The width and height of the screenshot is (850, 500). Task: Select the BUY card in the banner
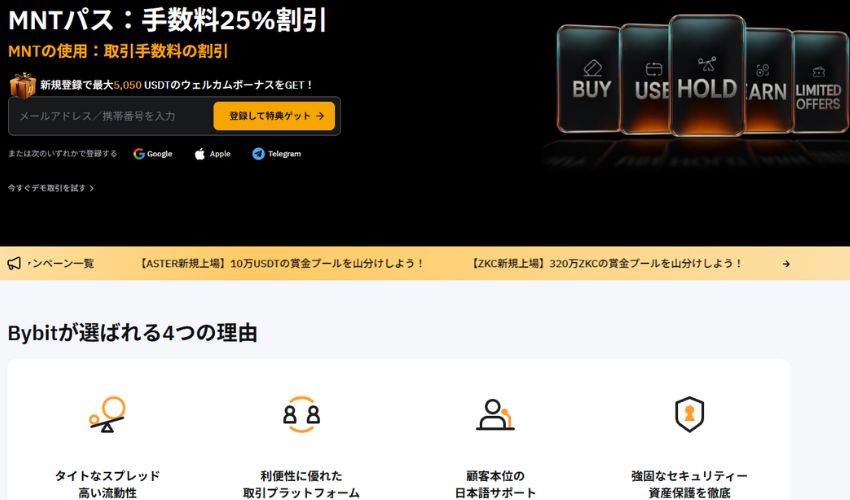(x=589, y=79)
